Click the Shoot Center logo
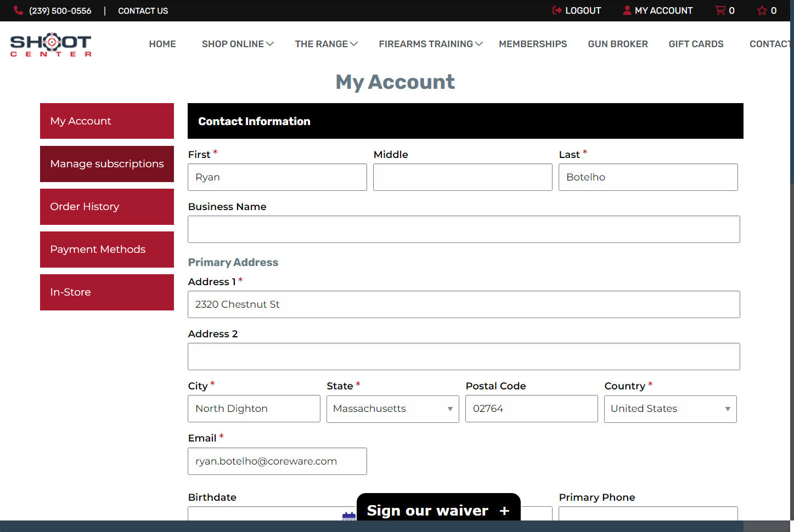 (51, 44)
